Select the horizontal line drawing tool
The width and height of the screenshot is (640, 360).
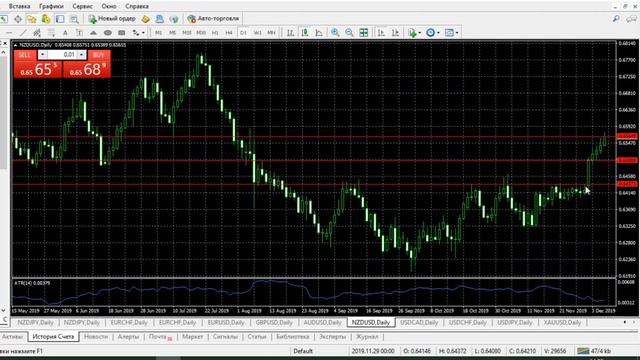point(9,33)
